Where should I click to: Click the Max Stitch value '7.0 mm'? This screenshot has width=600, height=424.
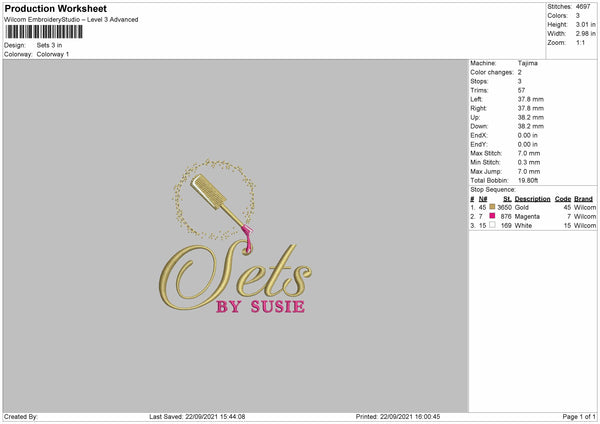pyautogui.click(x=529, y=153)
